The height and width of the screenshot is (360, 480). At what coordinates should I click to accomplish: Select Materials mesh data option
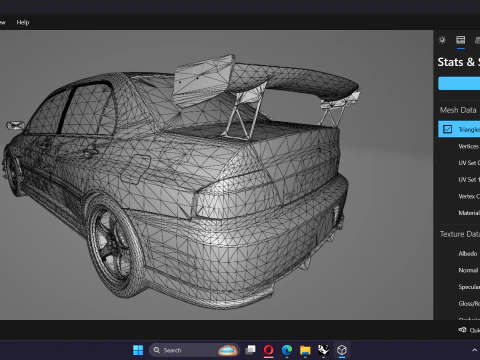pos(469,213)
